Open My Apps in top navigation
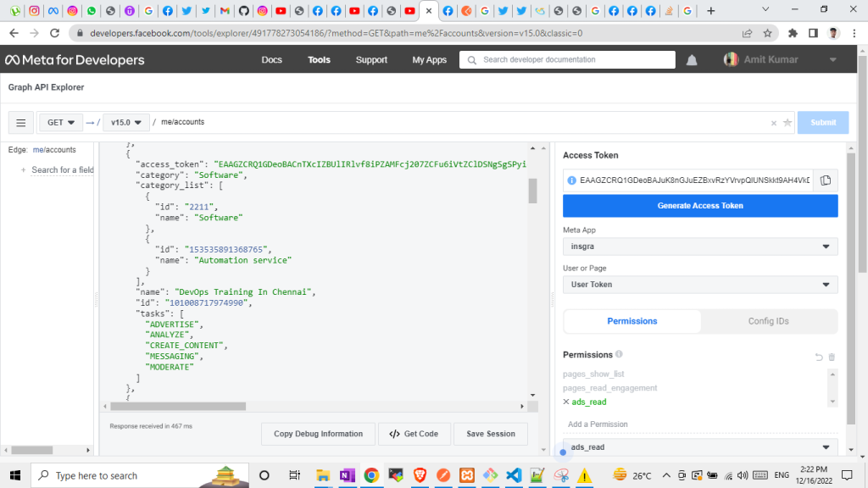 click(429, 60)
